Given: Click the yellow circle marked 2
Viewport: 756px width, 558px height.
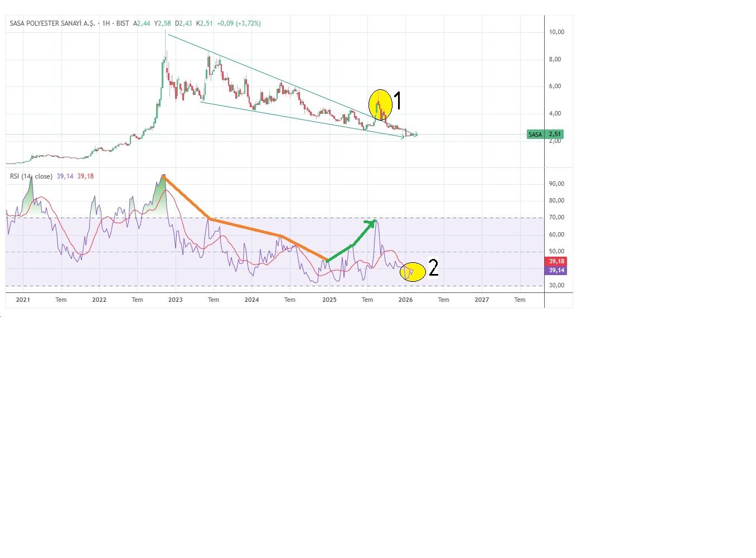Looking at the screenshot, I should point(413,272).
